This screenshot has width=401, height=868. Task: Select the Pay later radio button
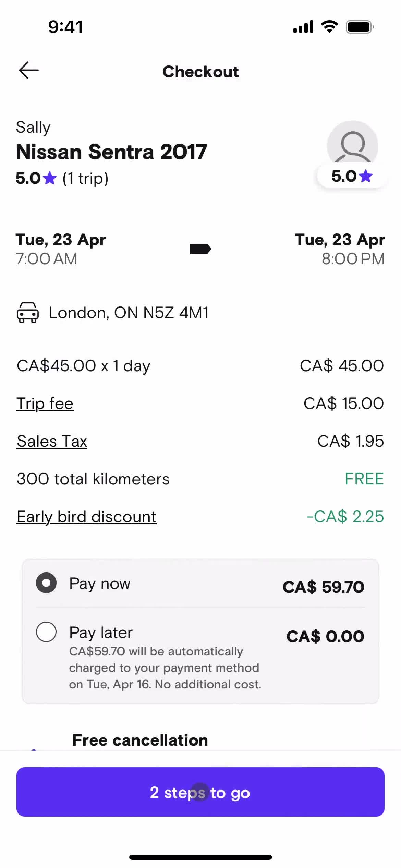click(x=46, y=632)
